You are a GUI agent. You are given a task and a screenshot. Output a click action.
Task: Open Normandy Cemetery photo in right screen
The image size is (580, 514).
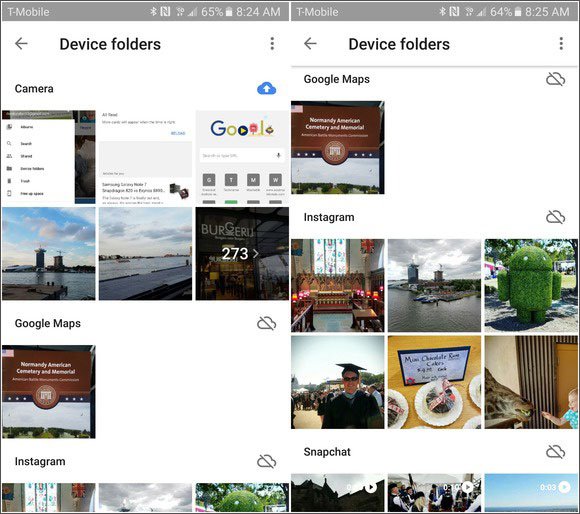337,147
